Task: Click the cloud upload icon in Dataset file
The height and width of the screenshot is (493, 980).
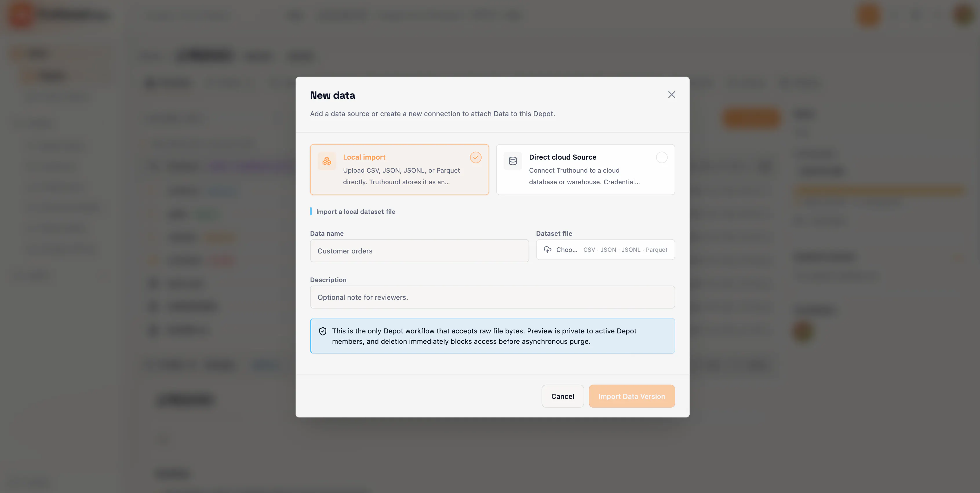Action: 547,250
